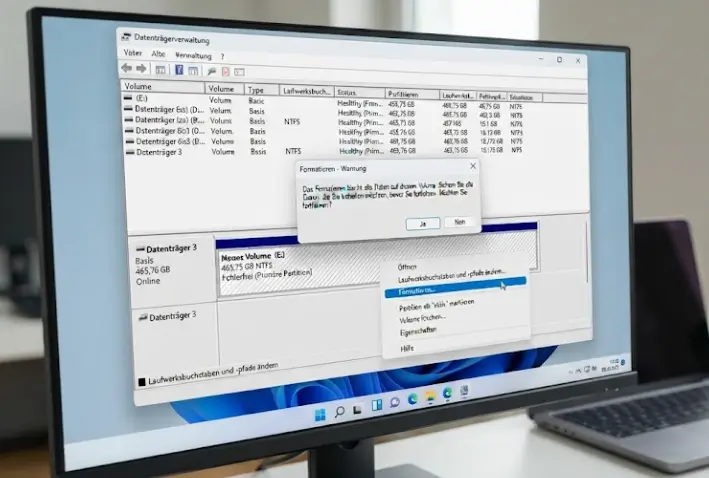Click the Datenträgerverwaltung title bar app icon
The height and width of the screenshot is (478, 709).
[x=126, y=37]
